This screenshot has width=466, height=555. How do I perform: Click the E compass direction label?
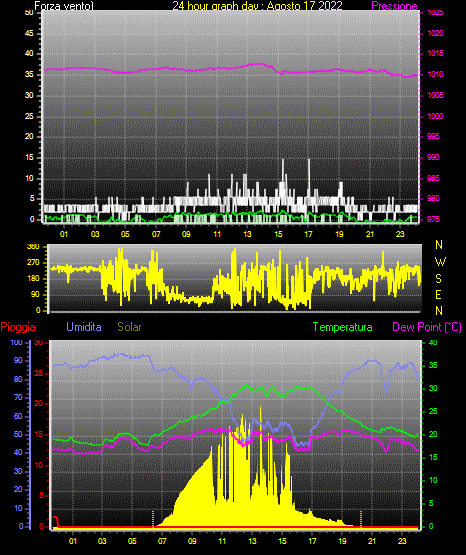point(439,294)
